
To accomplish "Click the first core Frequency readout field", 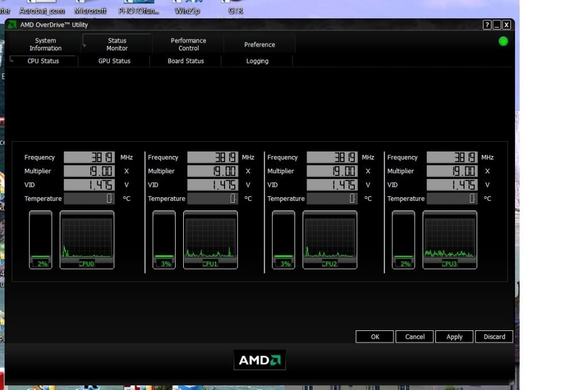I will click(89, 157).
